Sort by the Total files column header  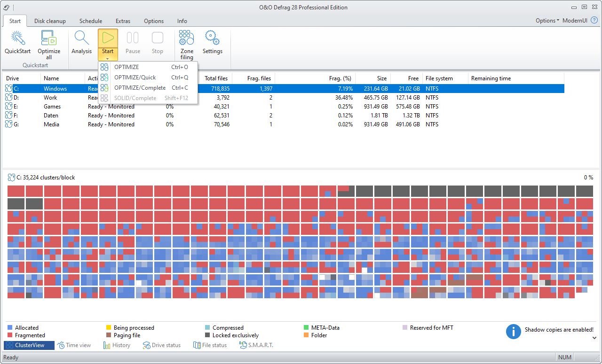pos(215,78)
